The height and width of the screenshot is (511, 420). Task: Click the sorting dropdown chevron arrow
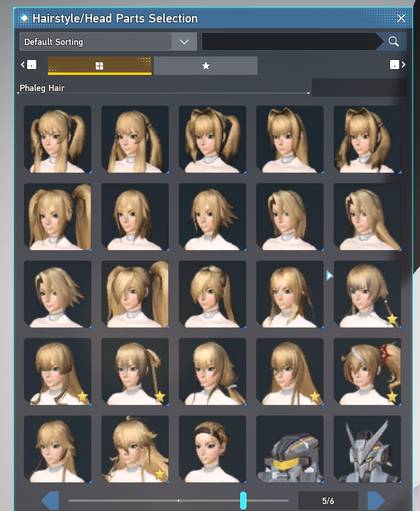click(x=184, y=41)
